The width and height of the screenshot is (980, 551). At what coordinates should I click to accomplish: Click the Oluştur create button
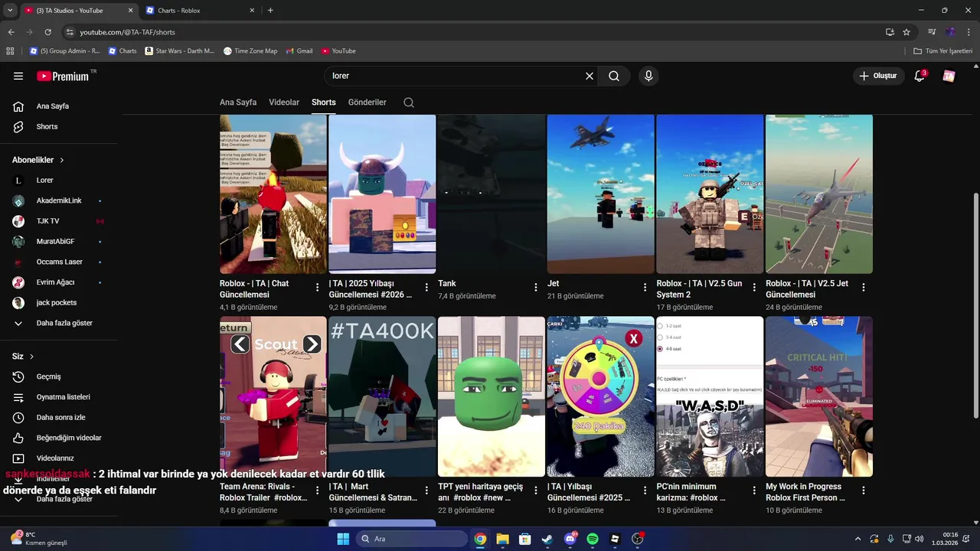878,76
